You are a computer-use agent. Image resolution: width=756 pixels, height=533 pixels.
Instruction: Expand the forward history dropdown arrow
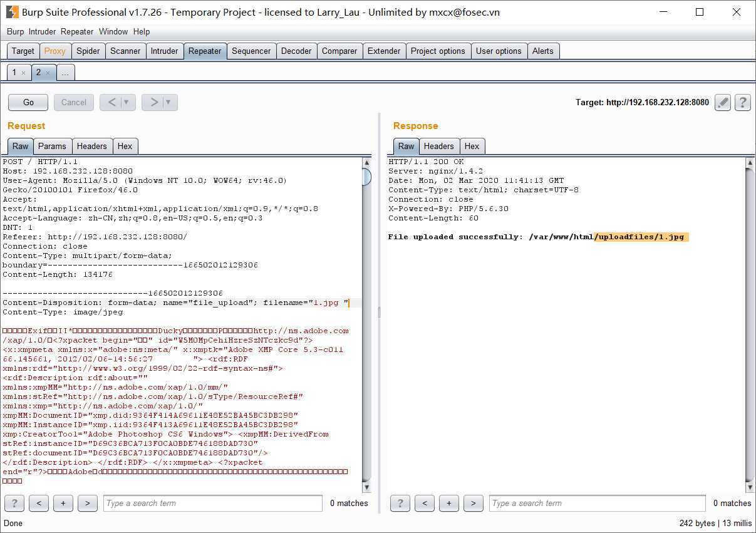[x=169, y=102]
